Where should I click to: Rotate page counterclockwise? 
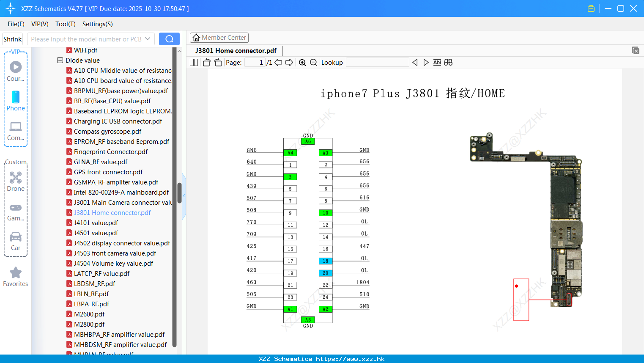click(x=206, y=63)
